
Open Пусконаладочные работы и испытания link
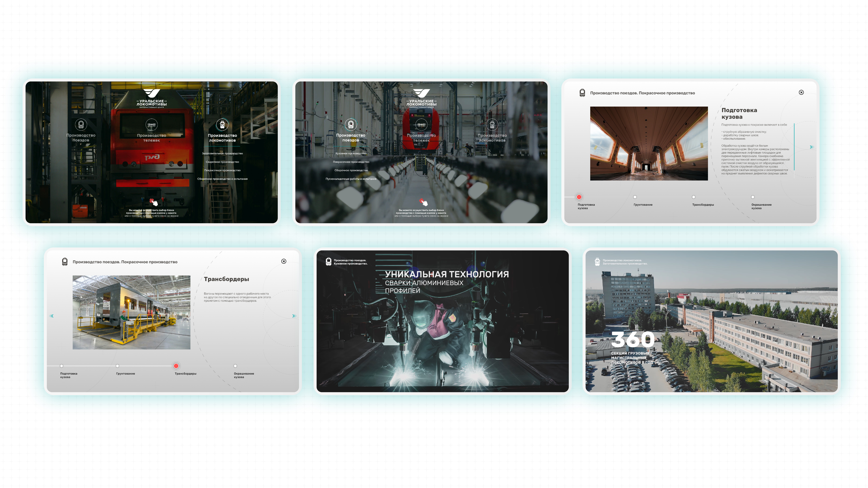click(351, 179)
